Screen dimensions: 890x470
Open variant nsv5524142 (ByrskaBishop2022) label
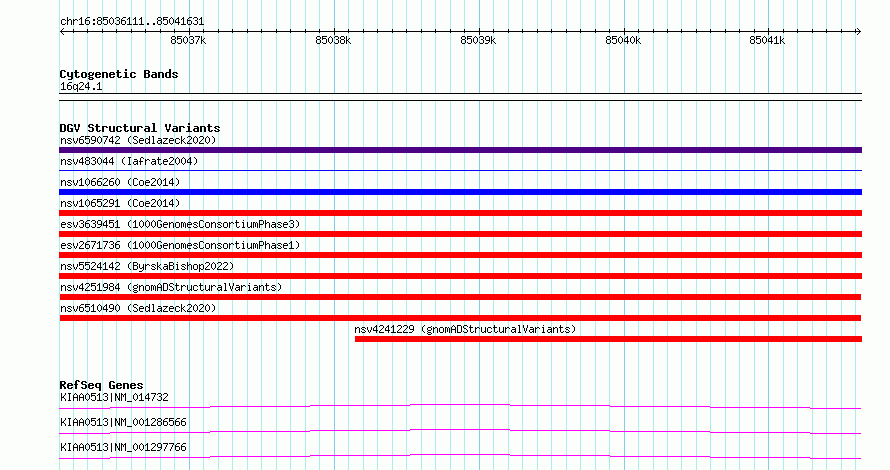click(x=147, y=266)
